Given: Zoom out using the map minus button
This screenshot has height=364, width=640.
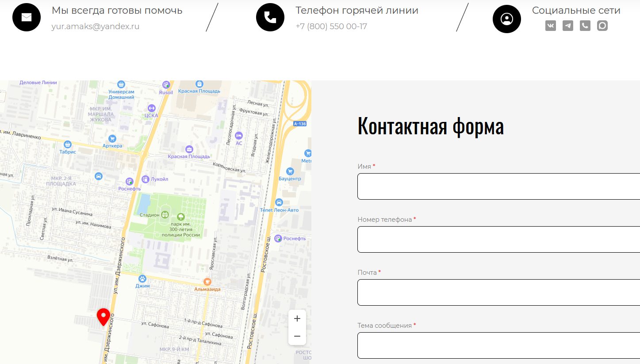Looking at the screenshot, I should point(297,336).
